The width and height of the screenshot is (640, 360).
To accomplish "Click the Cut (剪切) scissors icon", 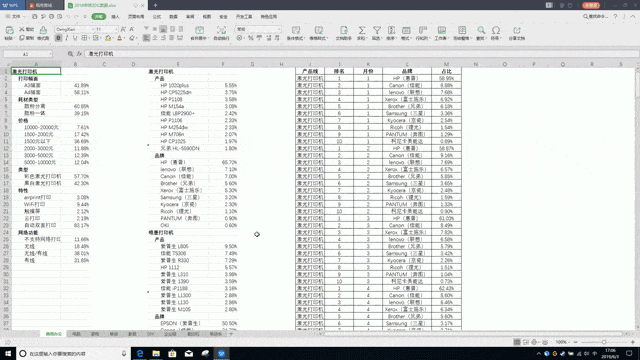I will click(22, 29).
